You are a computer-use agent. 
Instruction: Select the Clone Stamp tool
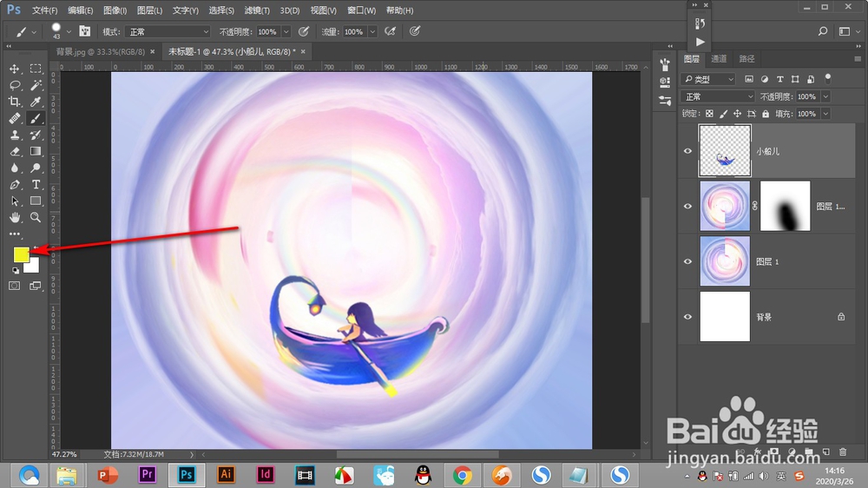15,135
